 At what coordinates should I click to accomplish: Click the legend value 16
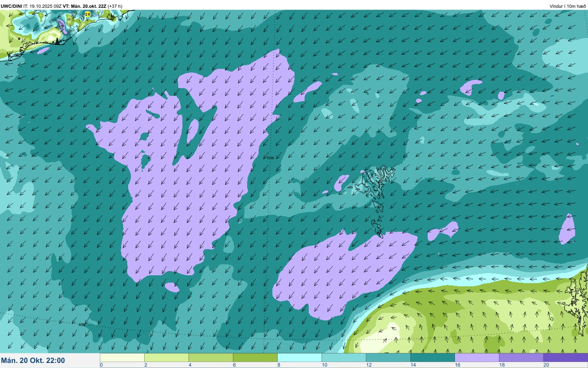coord(457,365)
